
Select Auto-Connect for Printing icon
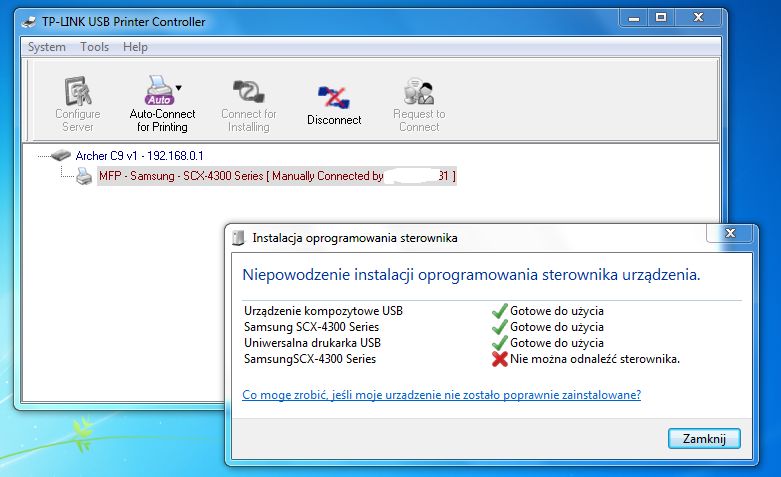click(159, 90)
